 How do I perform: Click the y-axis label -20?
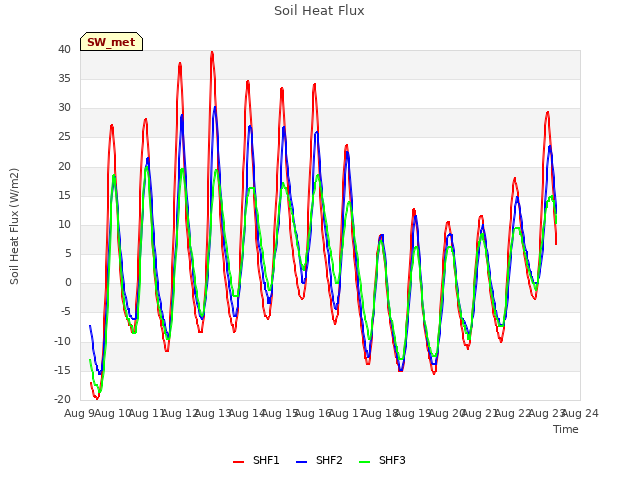pyautogui.click(x=62, y=400)
